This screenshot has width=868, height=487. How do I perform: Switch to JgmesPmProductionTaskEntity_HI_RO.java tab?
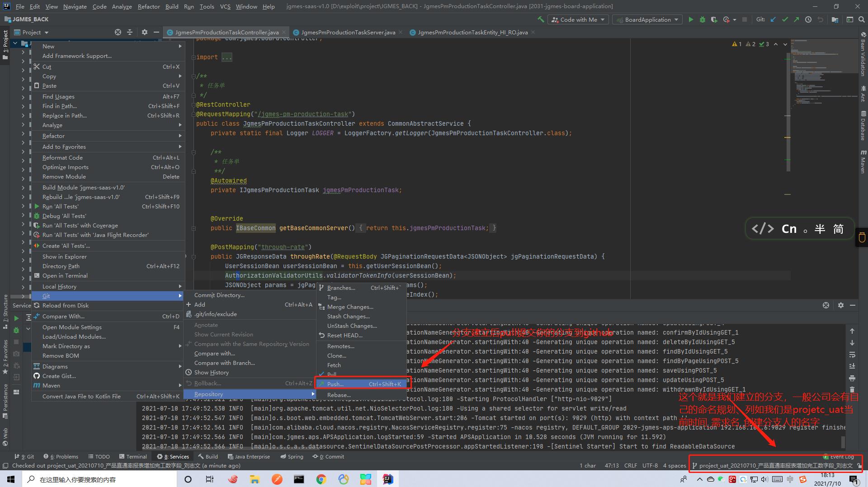(472, 32)
